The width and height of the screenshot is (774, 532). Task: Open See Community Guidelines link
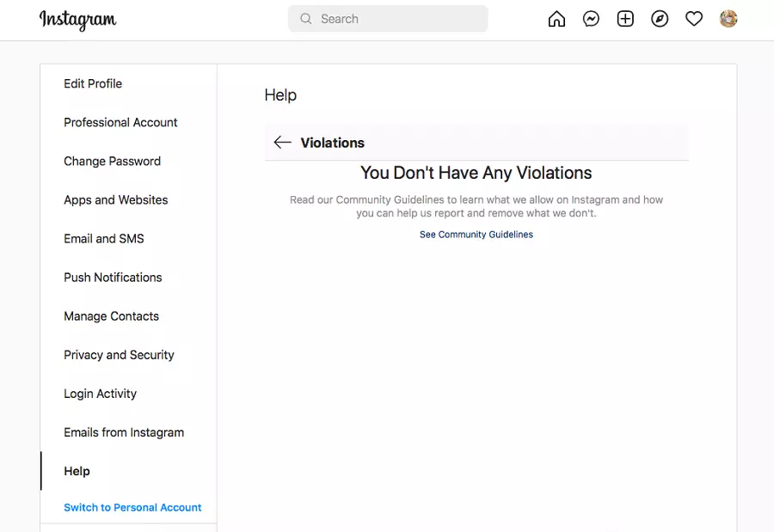coord(476,235)
